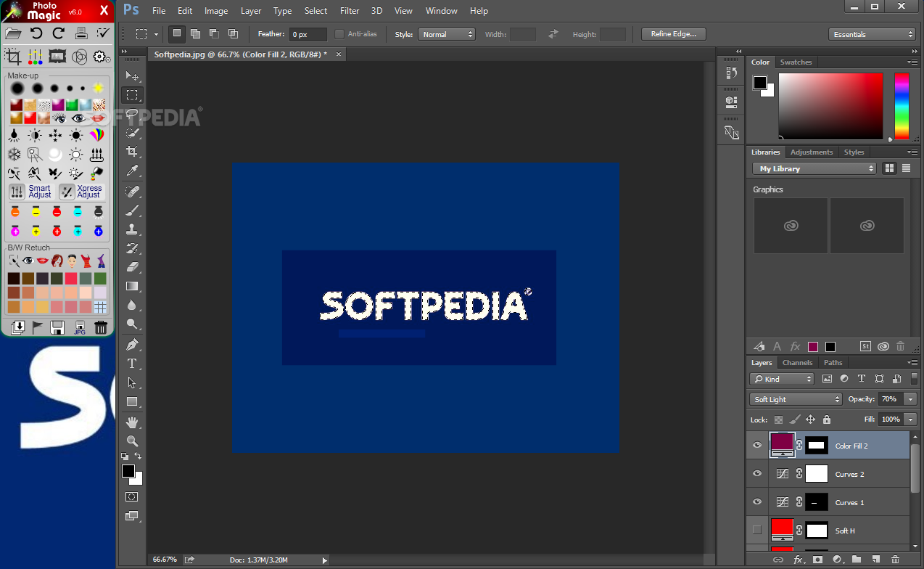Click the foreground color swatch in toolbar
The image size is (924, 569).
[128, 472]
